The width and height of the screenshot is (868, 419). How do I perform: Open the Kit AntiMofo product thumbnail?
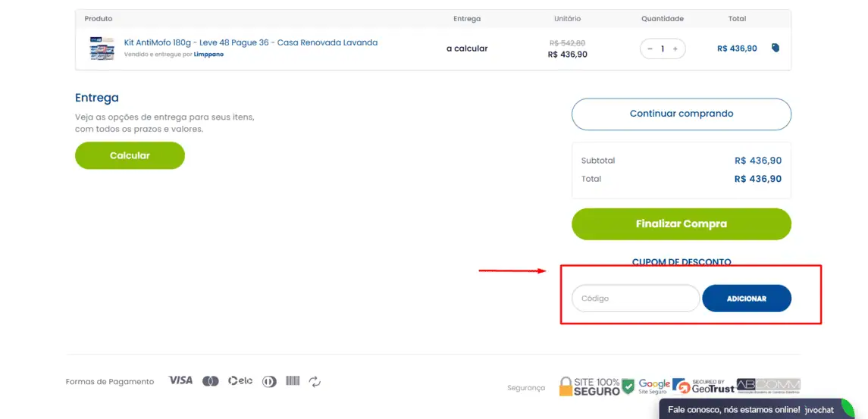coord(102,48)
